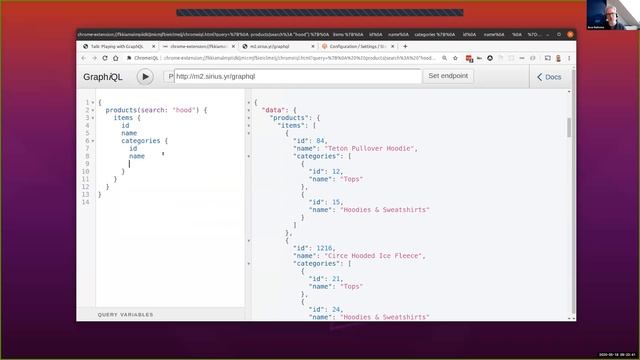Click the 'categories' field on query line 6
640x360 pixels.
point(141,141)
